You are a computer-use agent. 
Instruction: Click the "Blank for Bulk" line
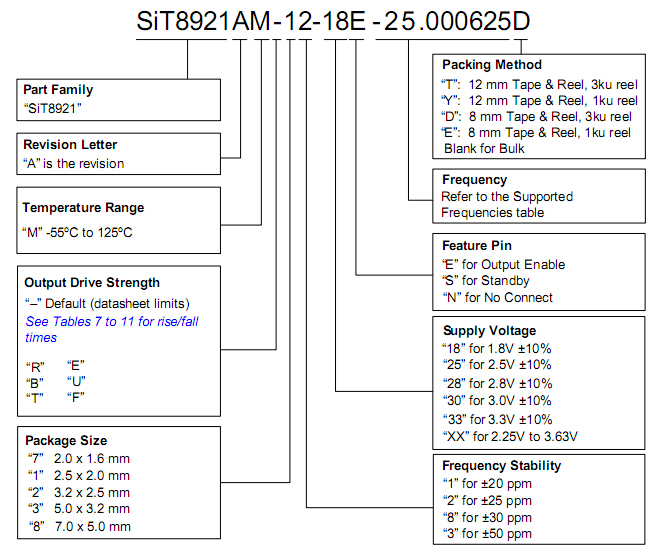(484, 149)
